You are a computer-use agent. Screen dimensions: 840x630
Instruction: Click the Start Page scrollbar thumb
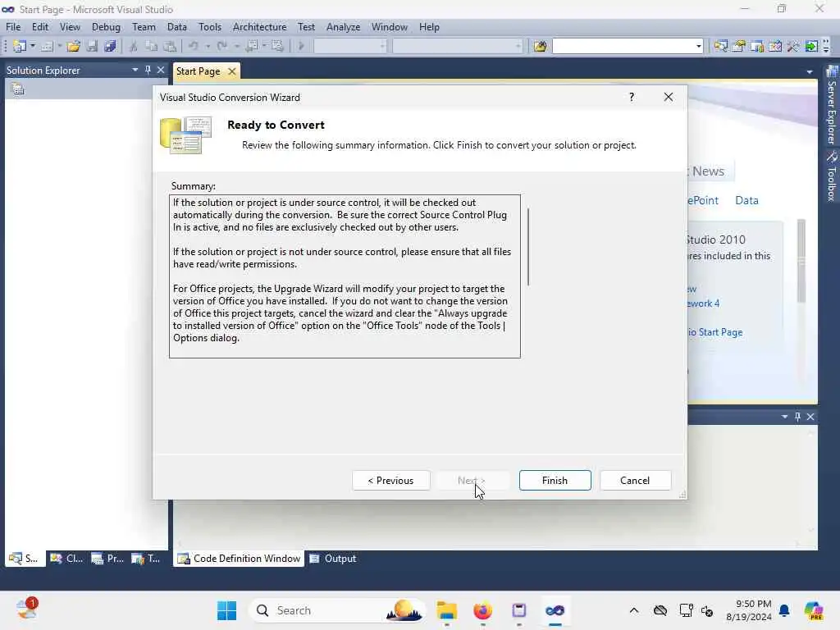tap(801, 261)
